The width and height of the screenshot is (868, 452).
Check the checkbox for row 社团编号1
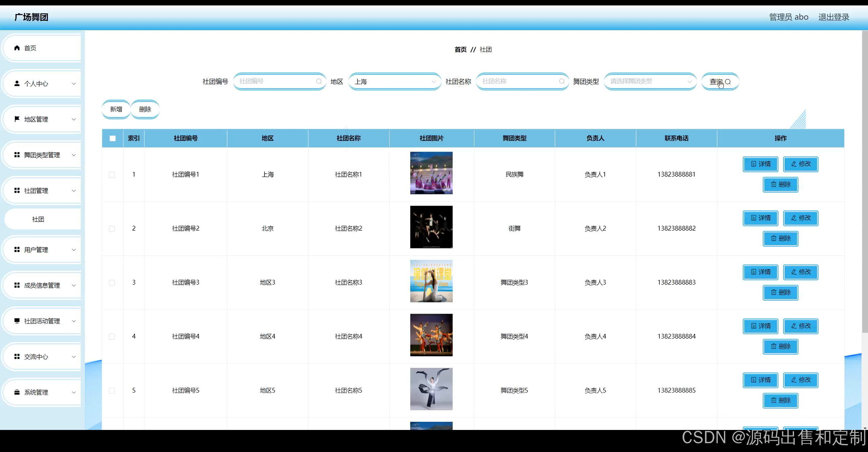pyautogui.click(x=112, y=175)
